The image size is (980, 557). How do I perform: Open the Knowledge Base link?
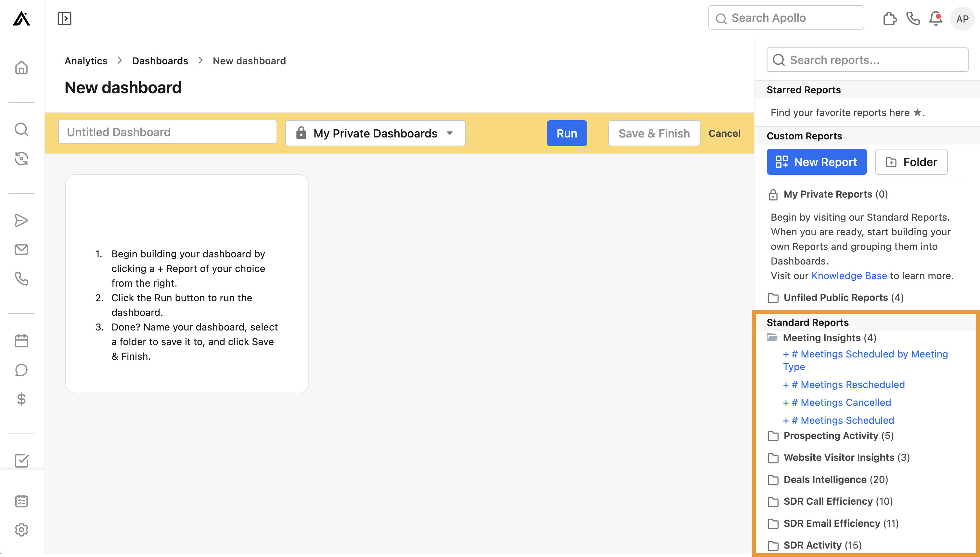coord(849,276)
